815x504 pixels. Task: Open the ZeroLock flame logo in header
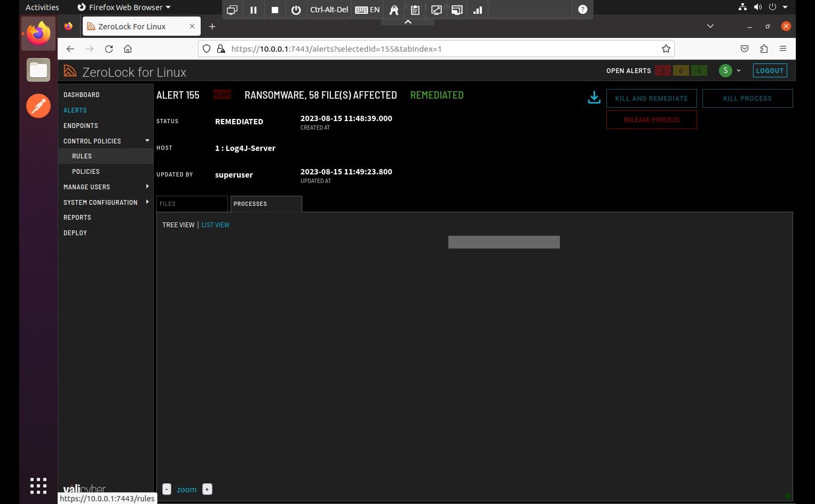[x=70, y=71]
